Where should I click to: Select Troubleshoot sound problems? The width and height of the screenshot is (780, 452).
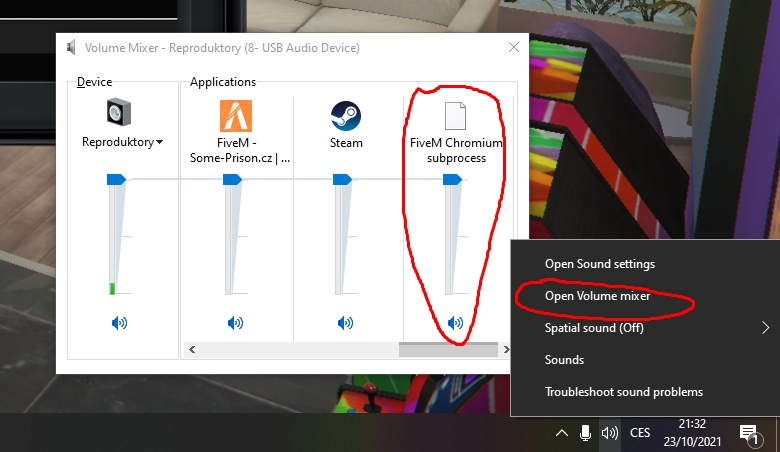pos(623,392)
